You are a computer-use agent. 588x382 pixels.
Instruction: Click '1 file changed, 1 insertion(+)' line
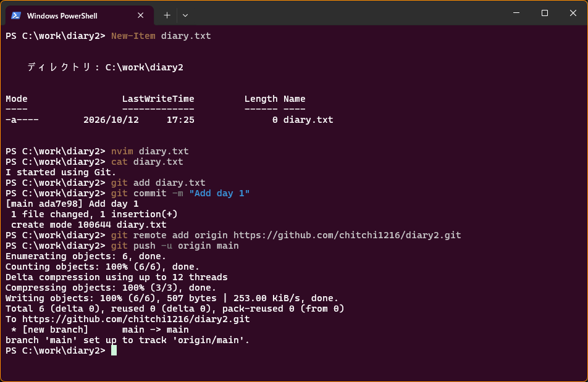[94, 214]
